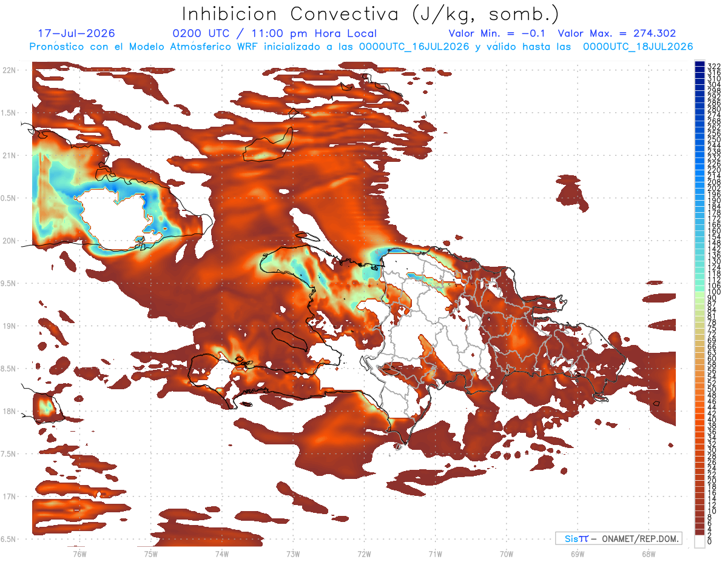Click the '8.5N' latitude label
Screen dimensions: 728x562
(x=8, y=369)
